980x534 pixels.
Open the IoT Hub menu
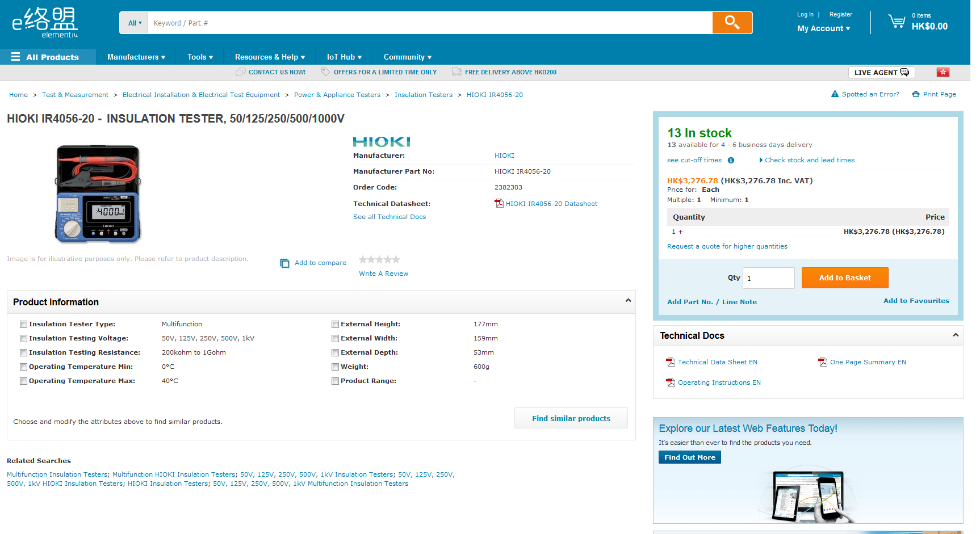[x=344, y=57]
